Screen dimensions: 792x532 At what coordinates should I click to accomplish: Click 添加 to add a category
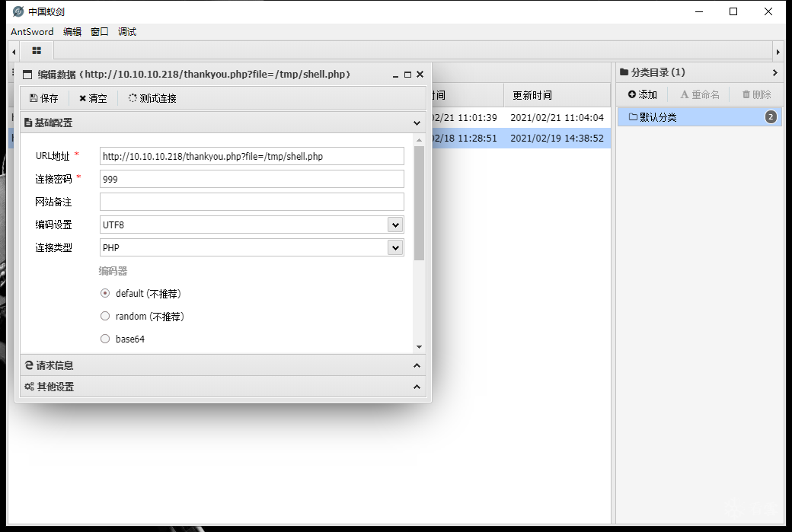click(x=643, y=94)
